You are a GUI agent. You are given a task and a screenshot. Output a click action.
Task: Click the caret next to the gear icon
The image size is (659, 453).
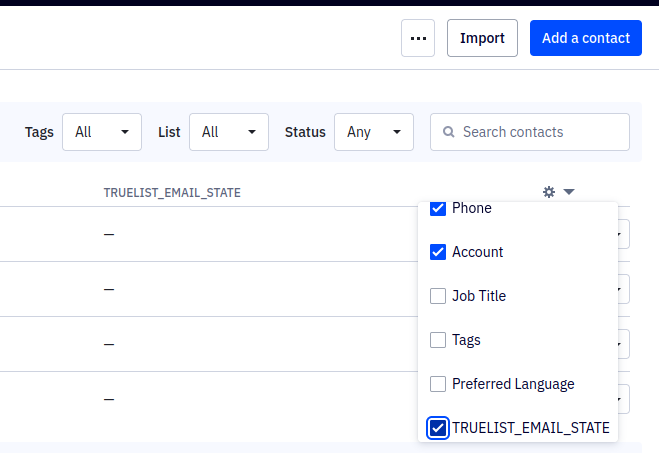[569, 192]
